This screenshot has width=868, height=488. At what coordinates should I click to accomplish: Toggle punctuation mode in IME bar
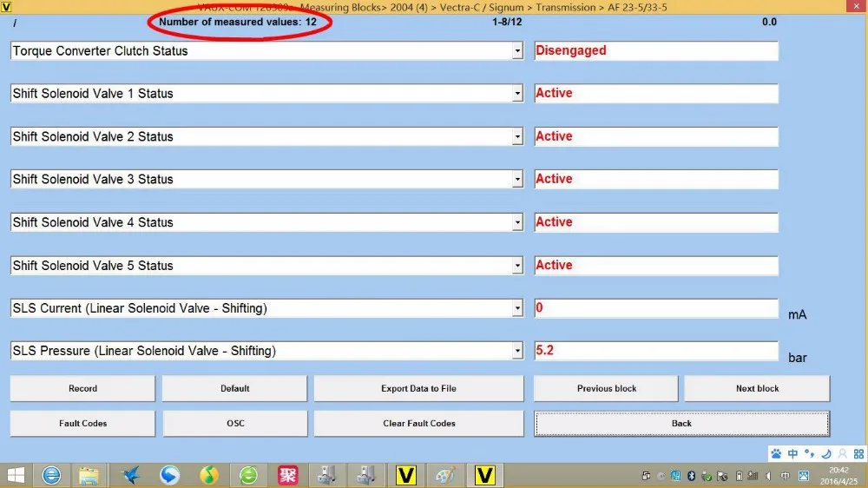click(809, 453)
